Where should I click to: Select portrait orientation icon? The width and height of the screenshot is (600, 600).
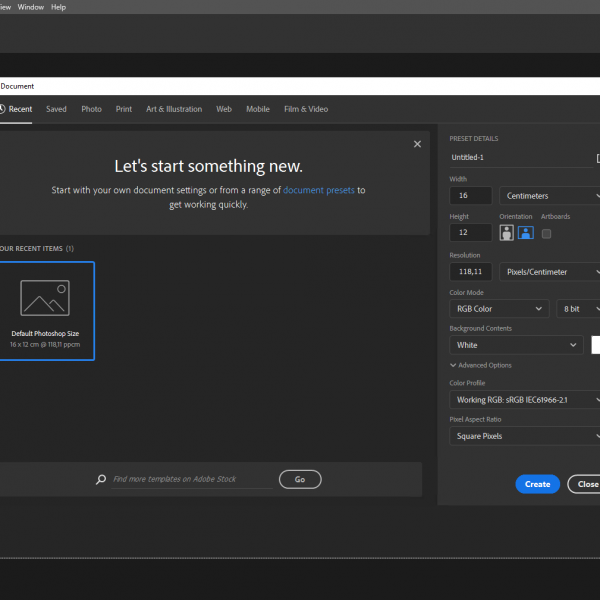coord(506,233)
